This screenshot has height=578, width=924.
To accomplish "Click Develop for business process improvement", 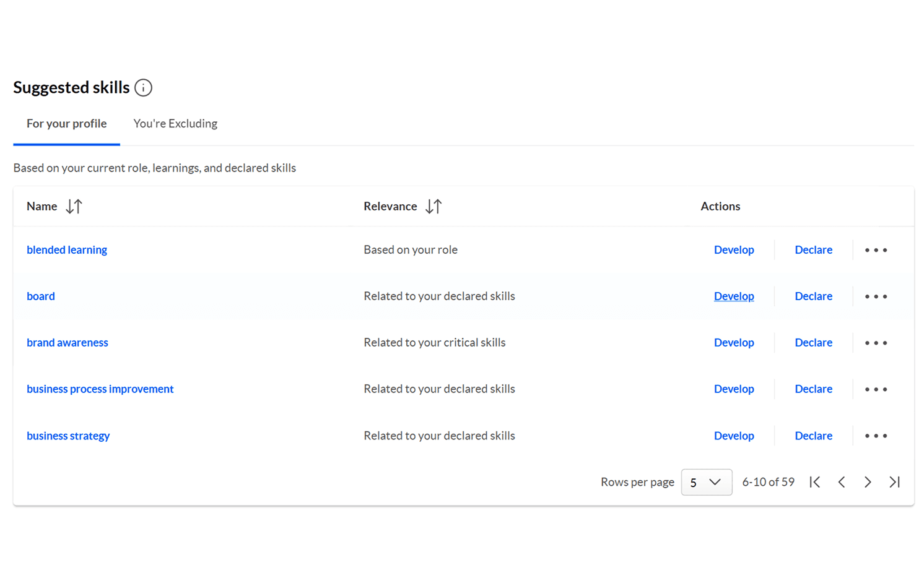I will pyautogui.click(x=734, y=389).
